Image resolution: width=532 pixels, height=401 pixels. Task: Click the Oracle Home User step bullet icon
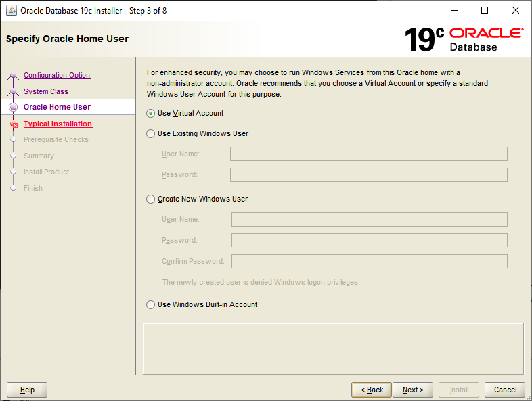click(x=14, y=107)
